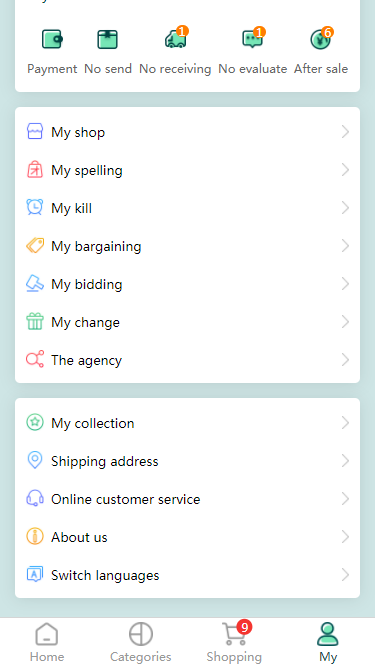Image resolution: width=375 pixels, height=667 pixels.
Task: Tap the No evaluate chat icon
Action: tap(253, 40)
